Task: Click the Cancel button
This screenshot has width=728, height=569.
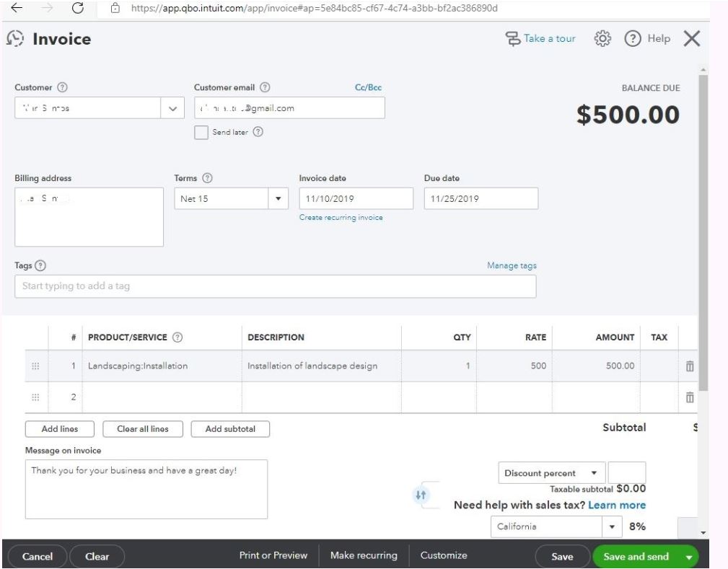Action: tap(37, 557)
